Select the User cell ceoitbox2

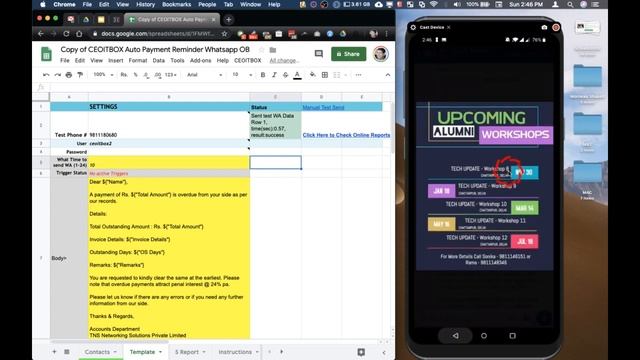169,144
